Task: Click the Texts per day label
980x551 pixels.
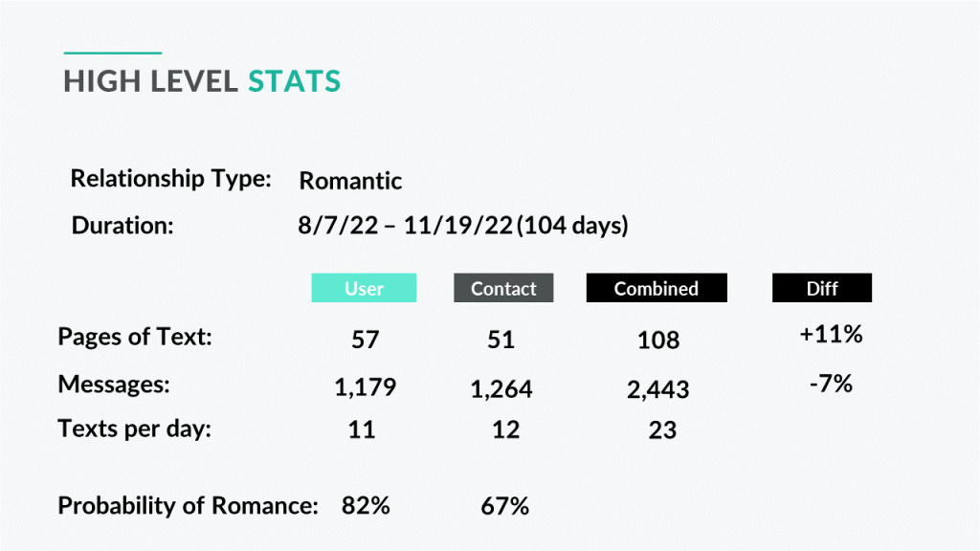Action: pyautogui.click(x=134, y=430)
